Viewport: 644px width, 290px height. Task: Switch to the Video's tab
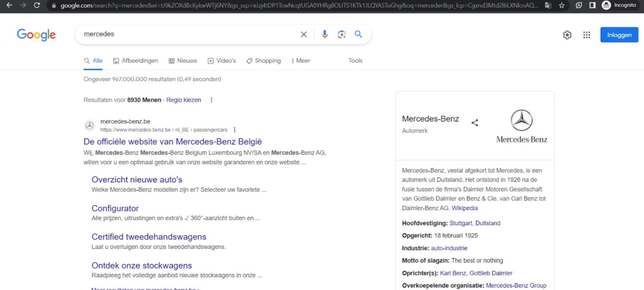click(222, 61)
